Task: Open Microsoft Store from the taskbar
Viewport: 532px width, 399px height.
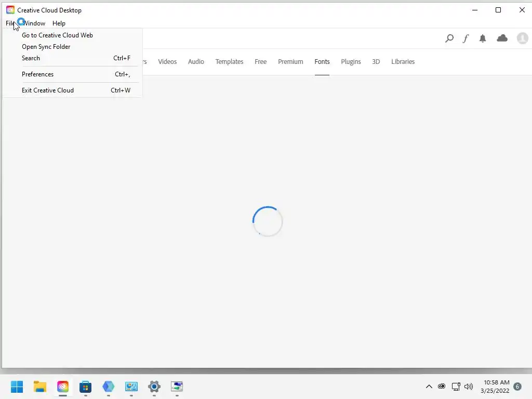Action: 86,387
